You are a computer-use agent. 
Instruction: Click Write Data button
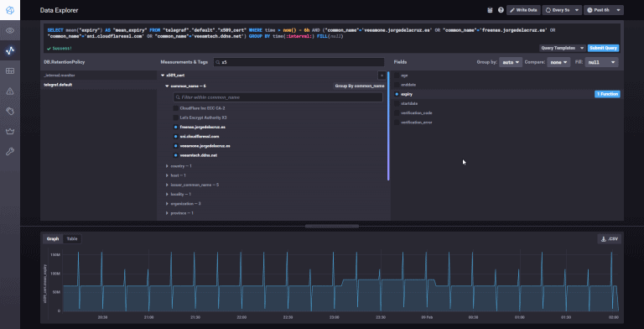(523, 10)
